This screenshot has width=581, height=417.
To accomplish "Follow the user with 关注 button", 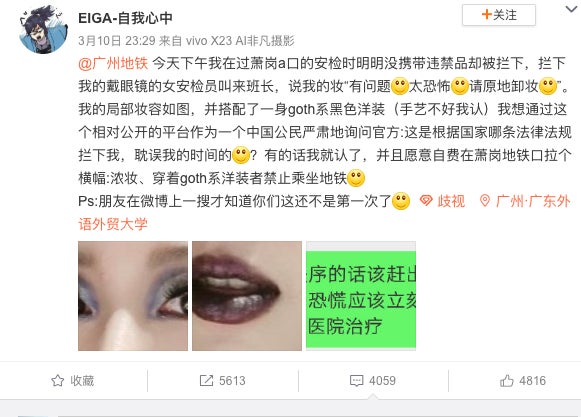I will (x=499, y=15).
